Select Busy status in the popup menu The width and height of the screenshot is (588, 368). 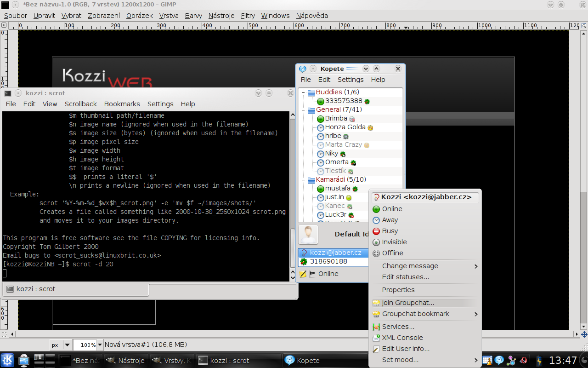[425, 231]
